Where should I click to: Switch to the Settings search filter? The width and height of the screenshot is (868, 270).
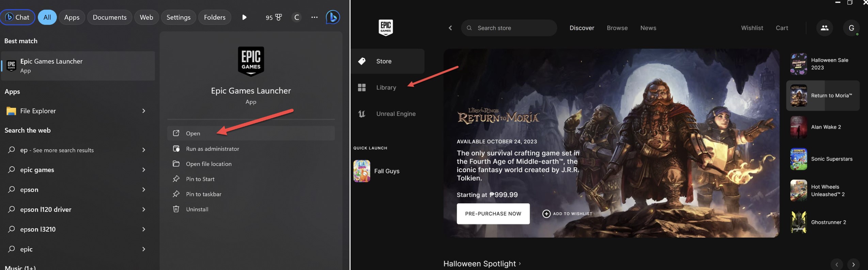point(178,17)
